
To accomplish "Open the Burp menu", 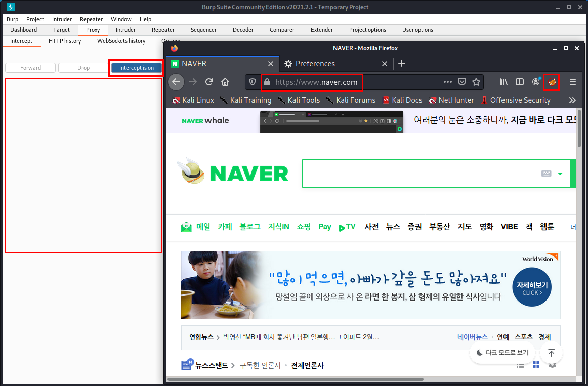I will pos(12,19).
